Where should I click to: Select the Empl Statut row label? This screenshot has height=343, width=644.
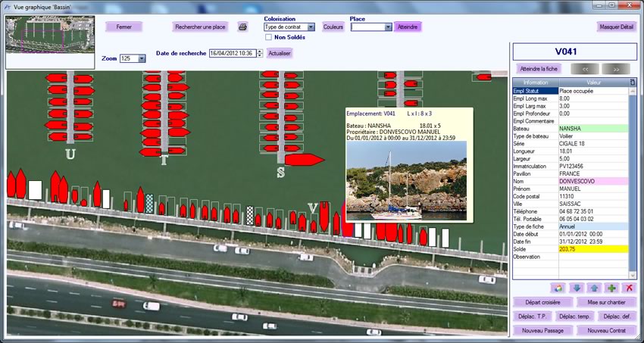click(536, 91)
